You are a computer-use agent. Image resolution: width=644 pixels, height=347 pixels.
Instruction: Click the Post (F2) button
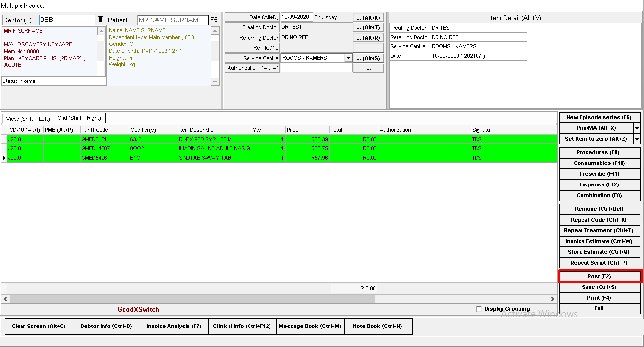[x=599, y=277]
